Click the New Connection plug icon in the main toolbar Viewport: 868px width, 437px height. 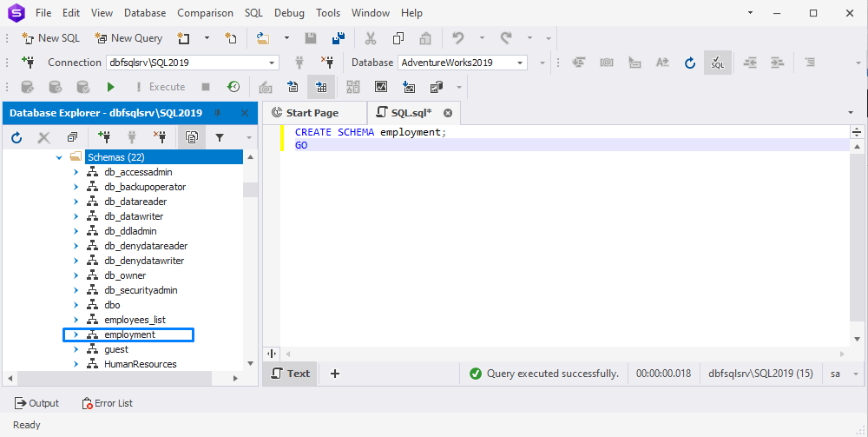(28, 62)
